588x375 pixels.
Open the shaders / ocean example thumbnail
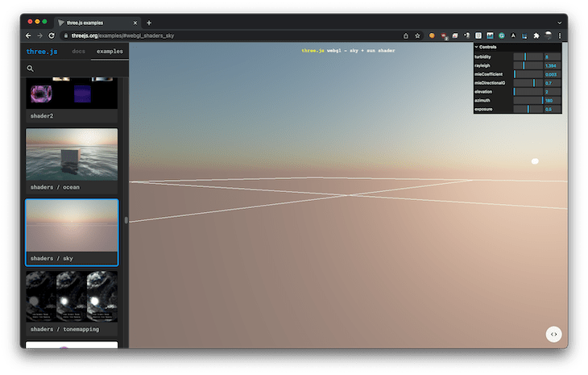click(72, 154)
